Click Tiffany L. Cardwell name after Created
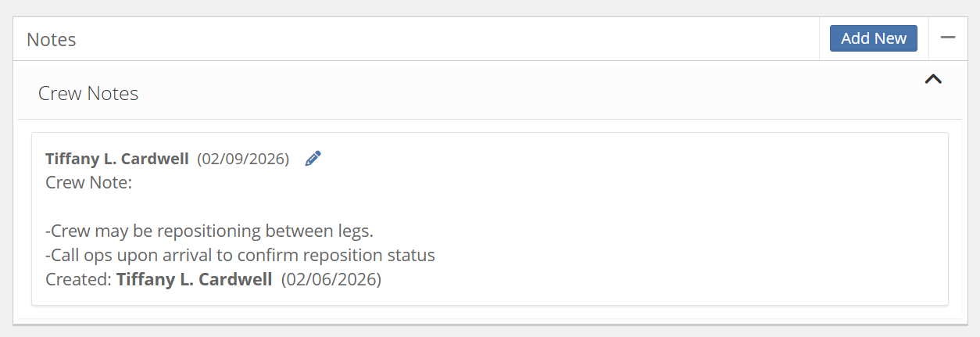This screenshot has width=980, height=337. pyautogui.click(x=195, y=279)
